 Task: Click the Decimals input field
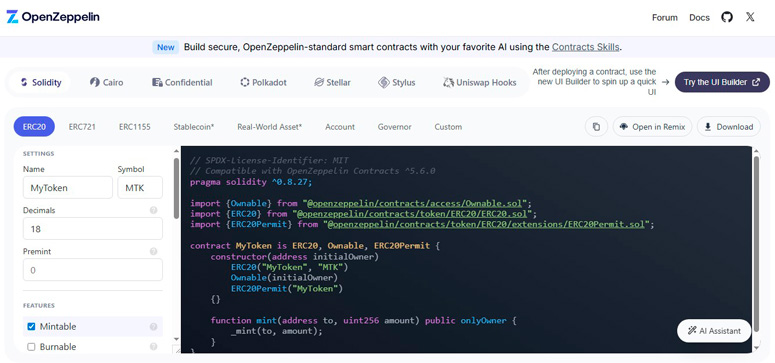click(93, 229)
